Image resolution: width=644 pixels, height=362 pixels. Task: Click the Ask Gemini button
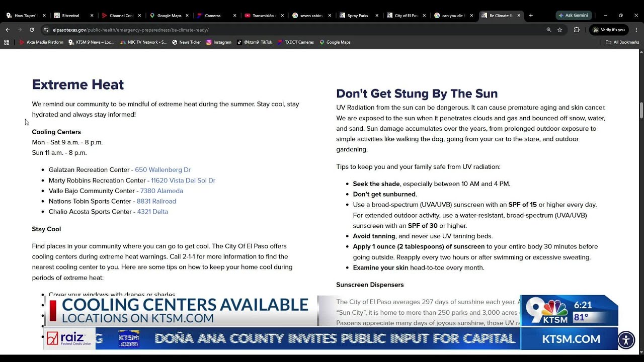pos(574,16)
